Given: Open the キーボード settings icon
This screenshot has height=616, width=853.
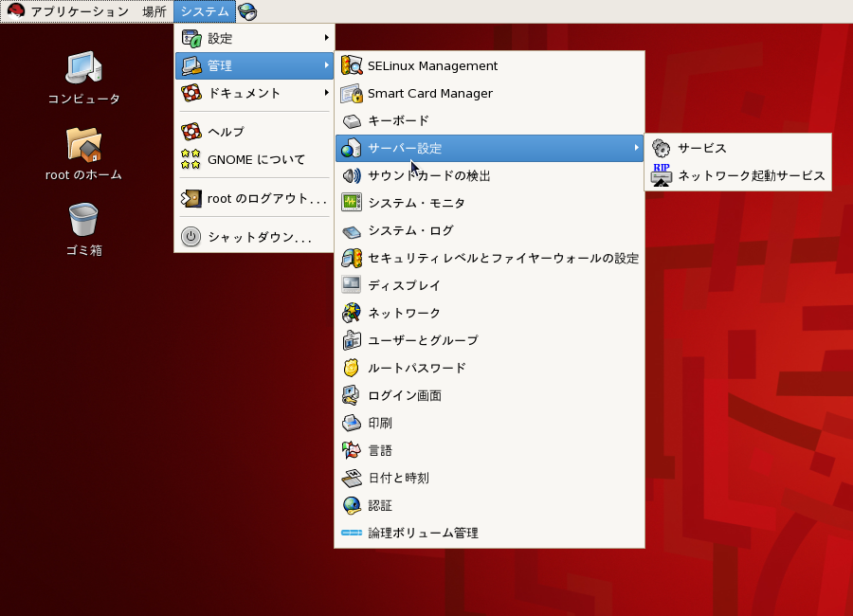Looking at the screenshot, I should coord(352,120).
